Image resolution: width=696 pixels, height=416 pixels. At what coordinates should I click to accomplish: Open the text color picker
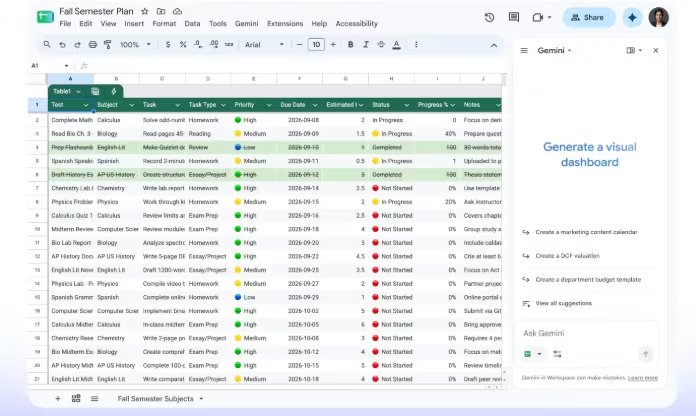(x=396, y=45)
